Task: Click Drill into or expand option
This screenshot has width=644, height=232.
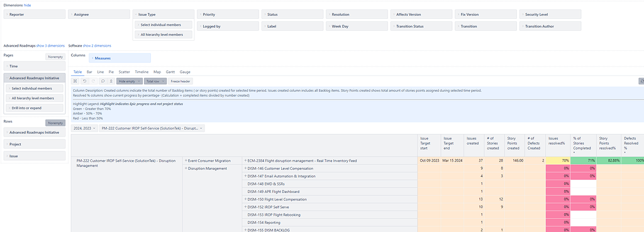Action: [35, 108]
